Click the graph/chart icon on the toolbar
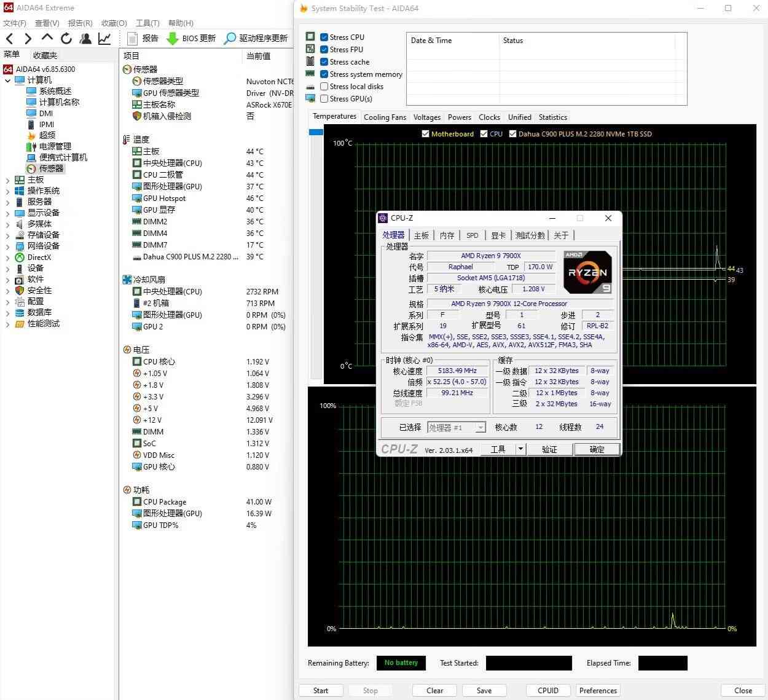Image resolution: width=768 pixels, height=700 pixels. (x=104, y=38)
